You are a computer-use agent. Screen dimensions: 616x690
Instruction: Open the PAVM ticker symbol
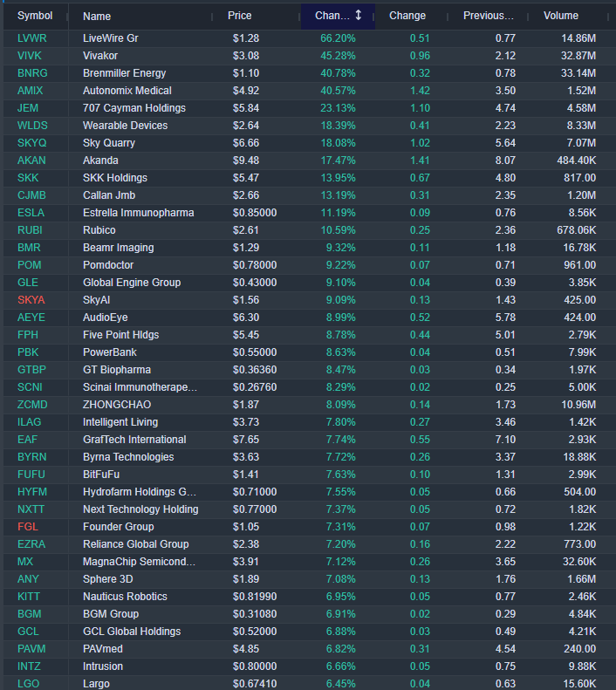[x=31, y=649]
